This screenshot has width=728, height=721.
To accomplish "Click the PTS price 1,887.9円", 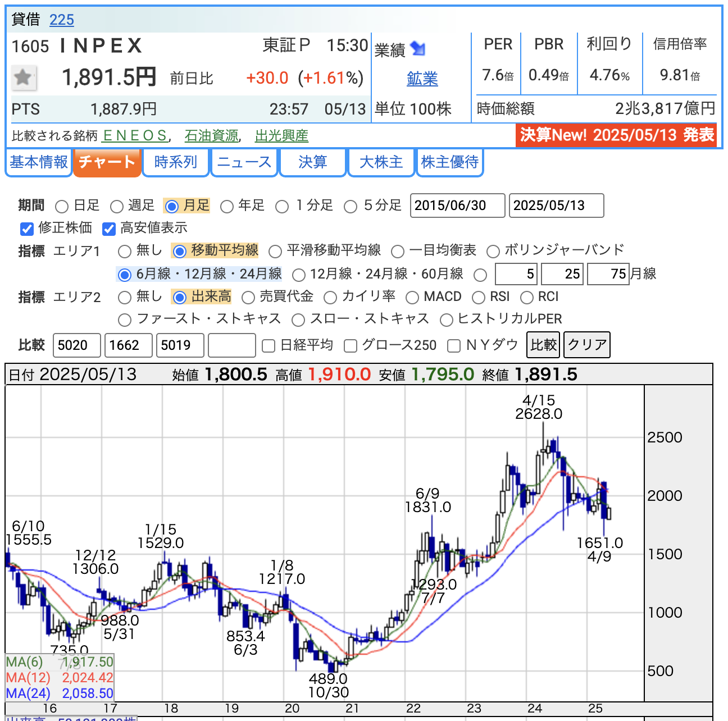I will (x=124, y=109).
